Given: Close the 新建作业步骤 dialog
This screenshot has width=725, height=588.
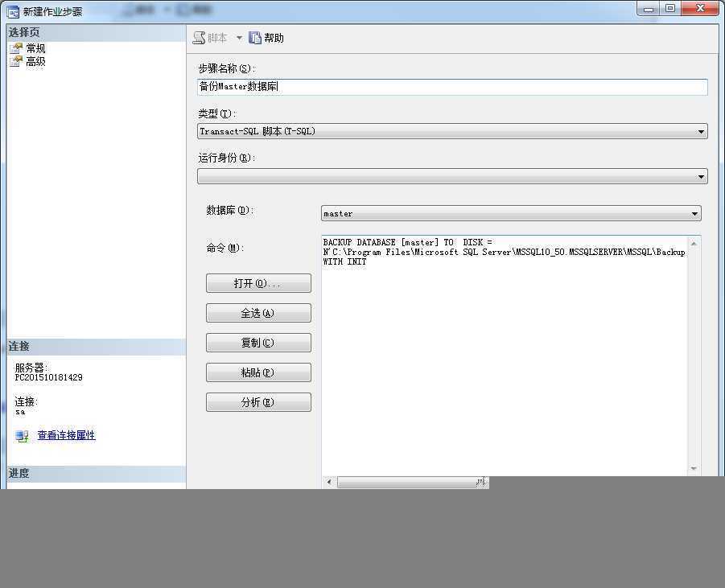Looking at the screenshot, I should [x=700, y=8].
